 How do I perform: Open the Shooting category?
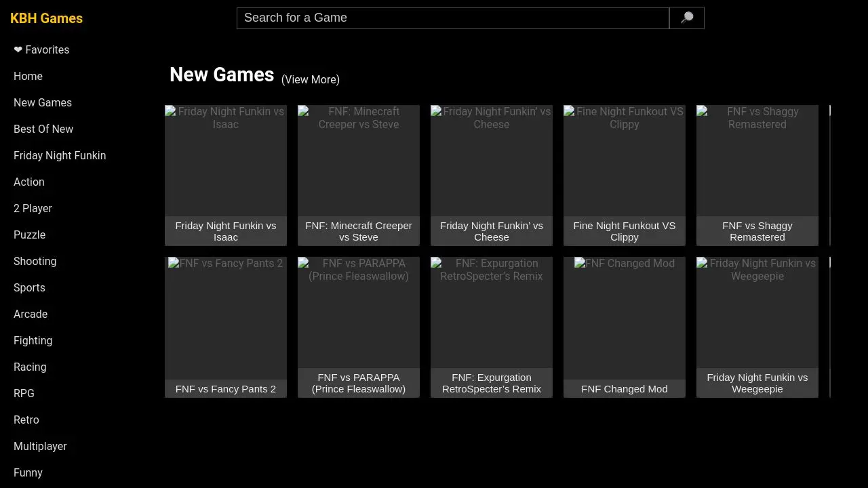pos(35,261)
